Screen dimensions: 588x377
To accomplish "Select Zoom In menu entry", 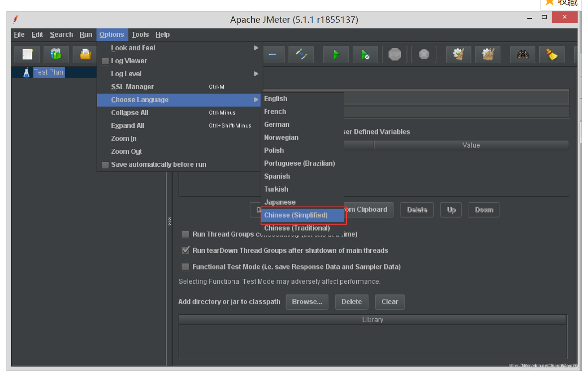I will pyautogui.click(x=179, y=139).
